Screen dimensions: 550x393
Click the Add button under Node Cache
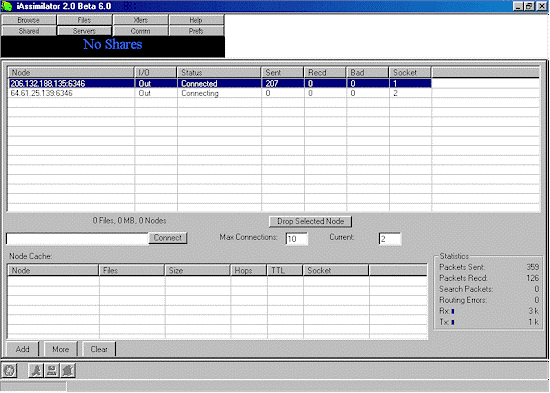pyautogui.click(x=22, y=349)
